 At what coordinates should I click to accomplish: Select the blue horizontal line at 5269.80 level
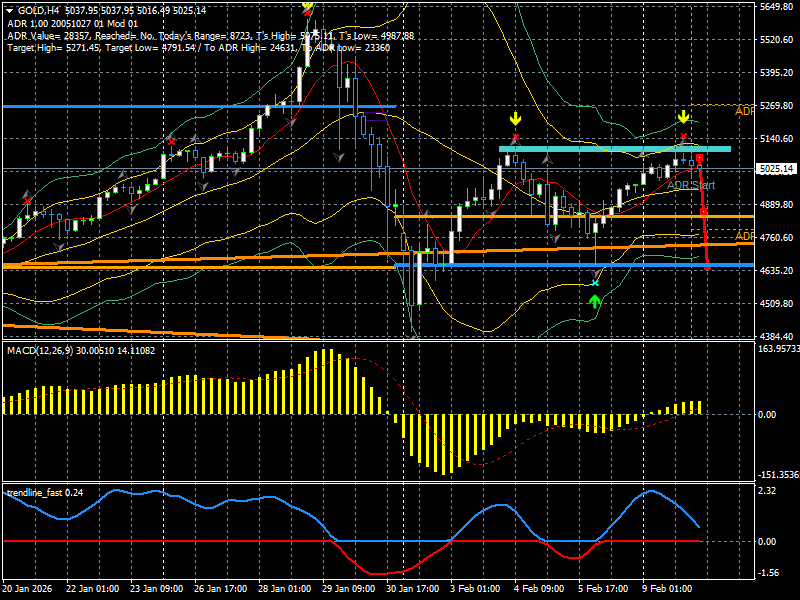199,107
